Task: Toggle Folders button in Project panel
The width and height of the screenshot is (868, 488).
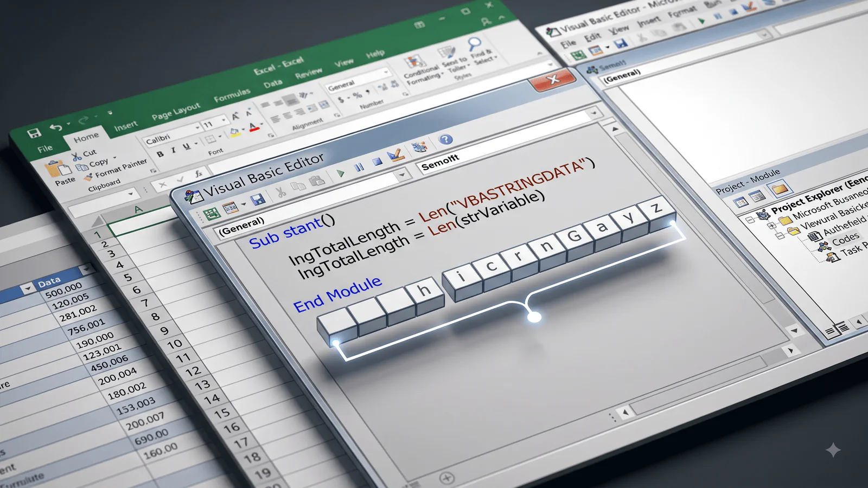Action: [x=780, y=189]
